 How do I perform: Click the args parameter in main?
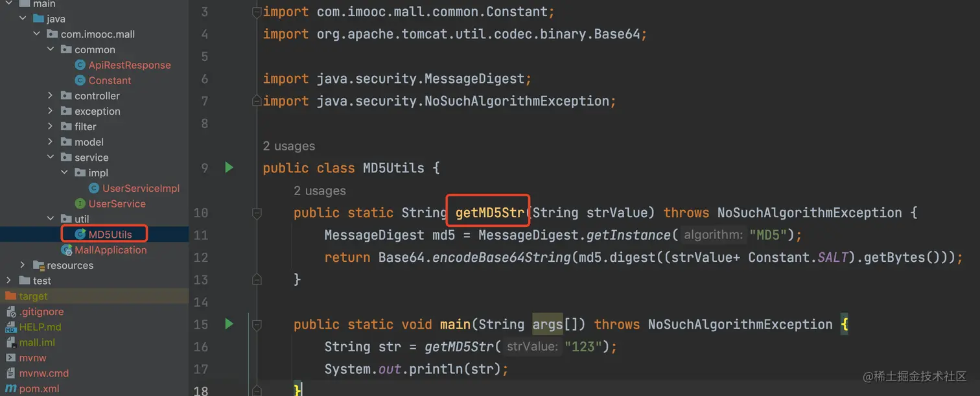[548, 324]
